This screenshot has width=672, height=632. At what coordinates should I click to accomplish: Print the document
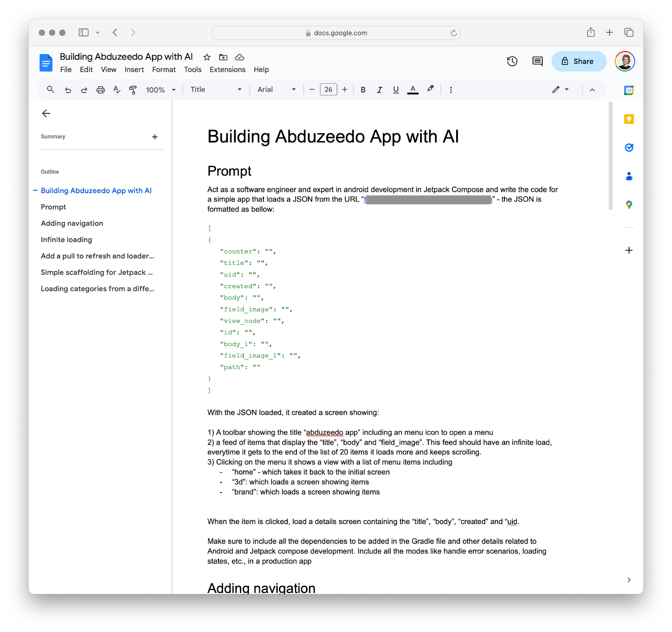pos(100,90)
